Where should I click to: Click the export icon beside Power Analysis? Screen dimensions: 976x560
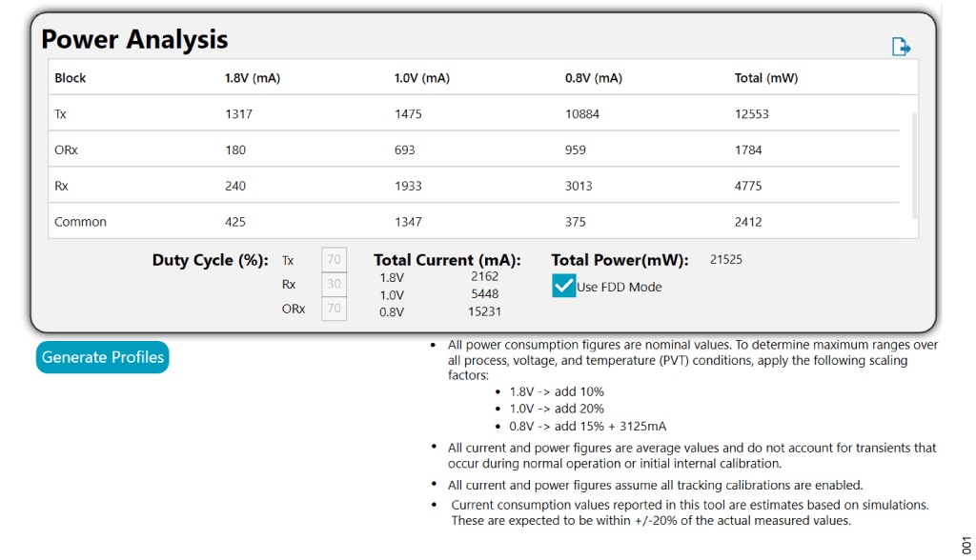coord(901,47)
